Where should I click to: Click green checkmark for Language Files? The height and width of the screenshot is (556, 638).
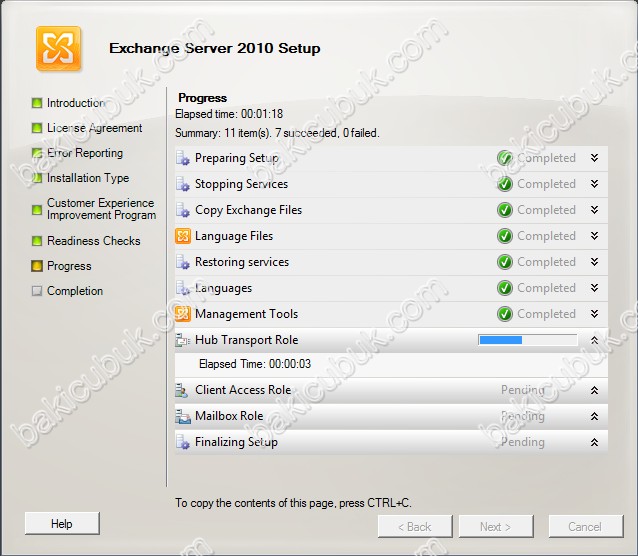pyautogui.click(x=505, y=236)
